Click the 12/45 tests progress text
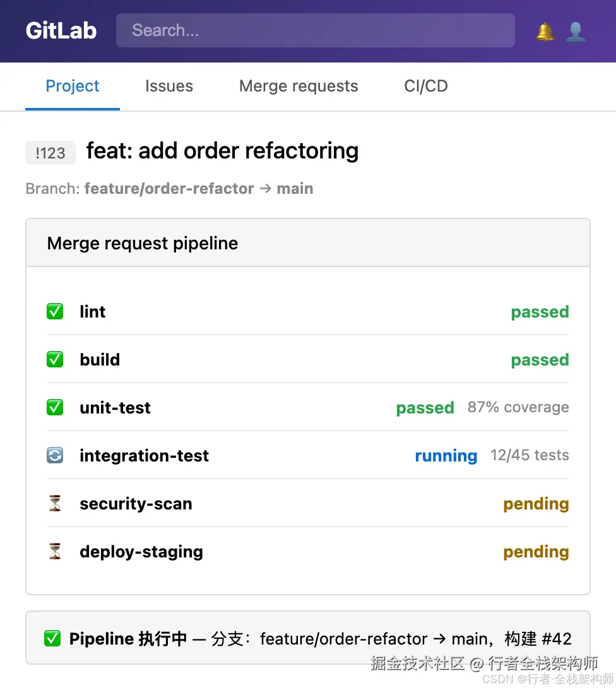The image size is (616, 690). [x=530, y=455]
